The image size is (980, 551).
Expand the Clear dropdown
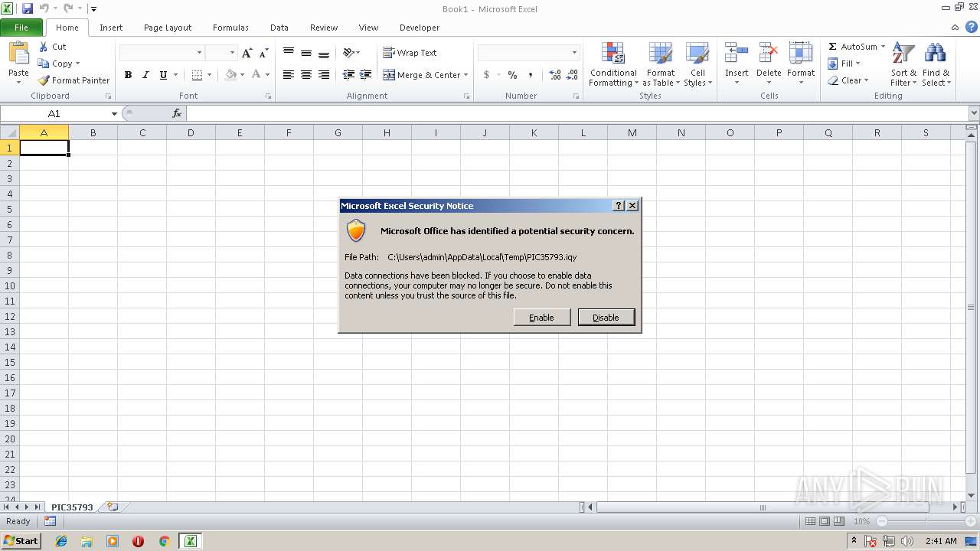pos(866,80)
